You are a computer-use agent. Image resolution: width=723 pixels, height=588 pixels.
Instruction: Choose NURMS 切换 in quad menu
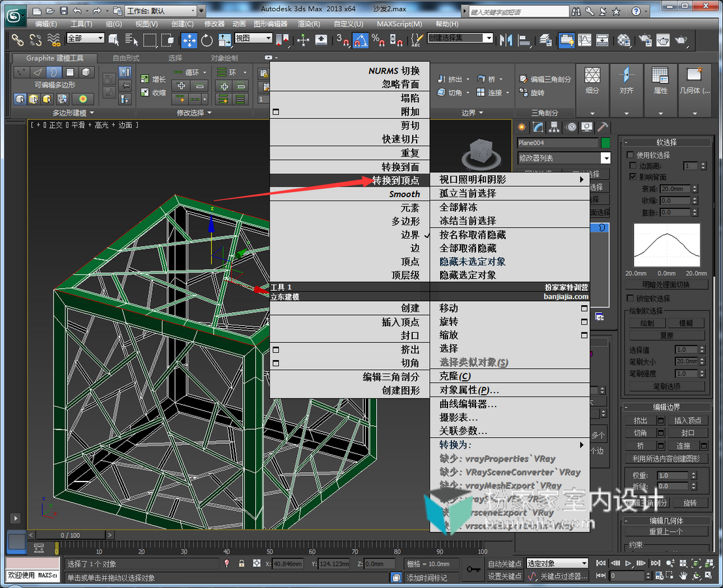(x=349, y=71)
